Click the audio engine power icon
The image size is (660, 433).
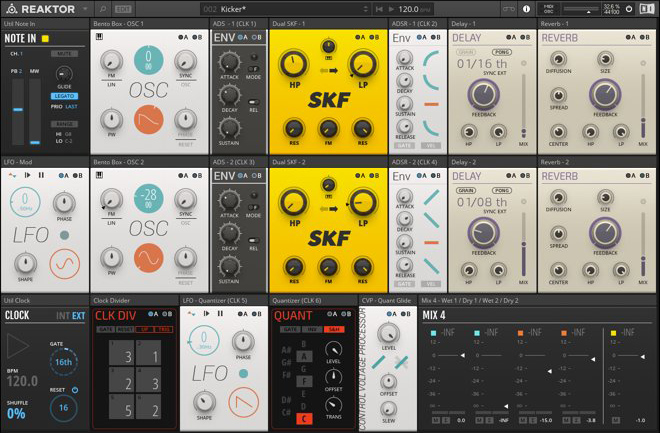coord(629,9)
